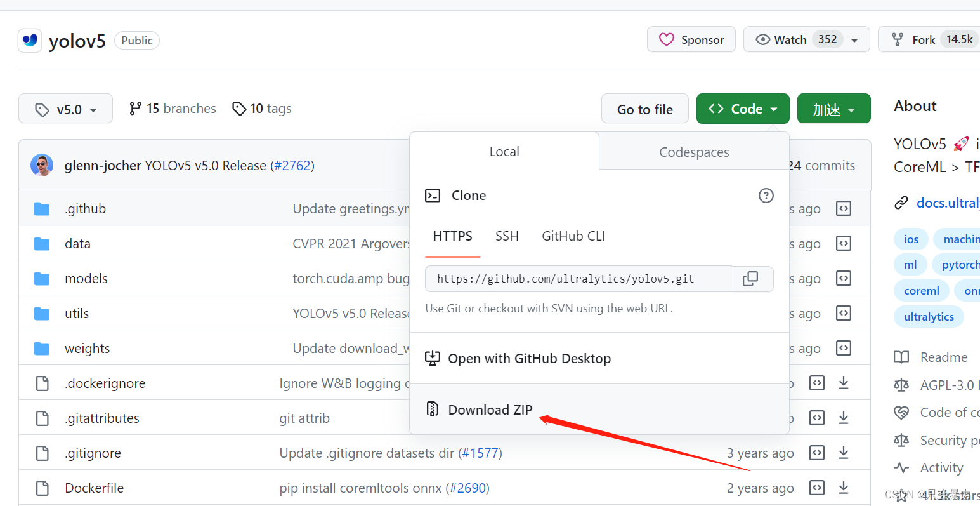Image resolution: width=980 pixels, height=506 pixels.
Task: Click the ml topic tag
Action: (910, 265)
